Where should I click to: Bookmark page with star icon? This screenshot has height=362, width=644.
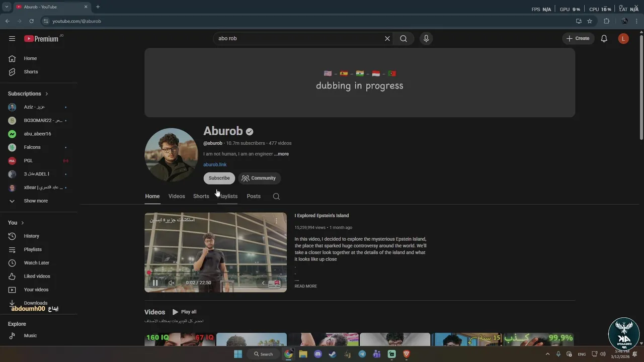coord(590,21)
